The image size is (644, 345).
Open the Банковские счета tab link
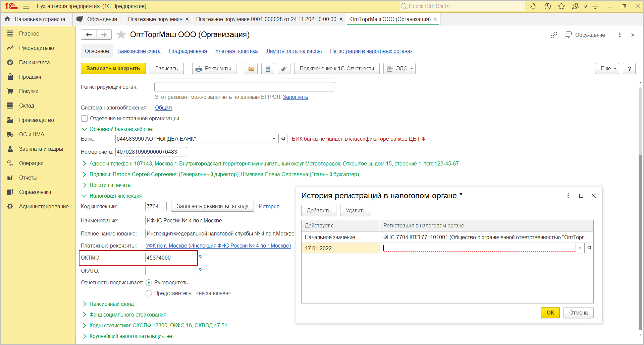point(139,51)
